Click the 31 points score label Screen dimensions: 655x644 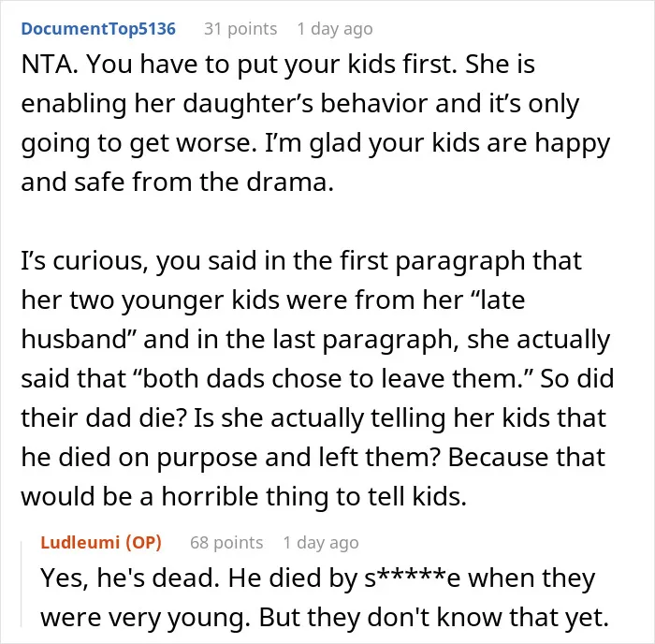[x=240, y=29]
